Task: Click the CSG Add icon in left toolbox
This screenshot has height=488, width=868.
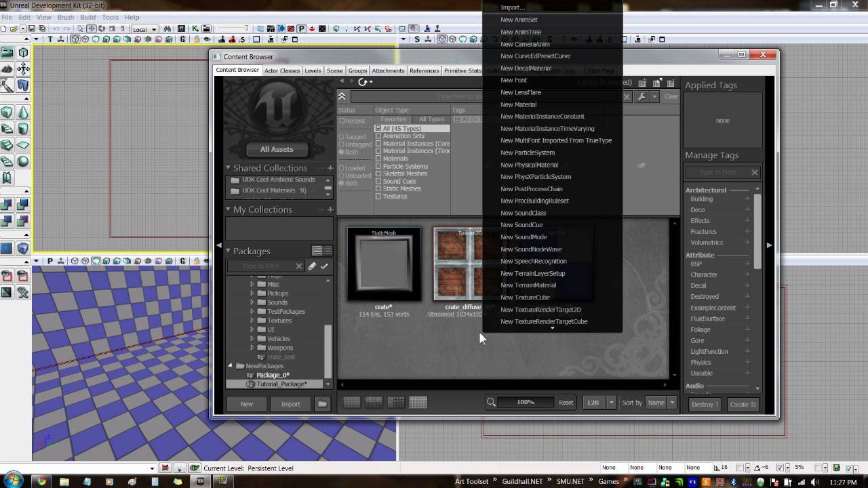Action: tap(7, 203)
